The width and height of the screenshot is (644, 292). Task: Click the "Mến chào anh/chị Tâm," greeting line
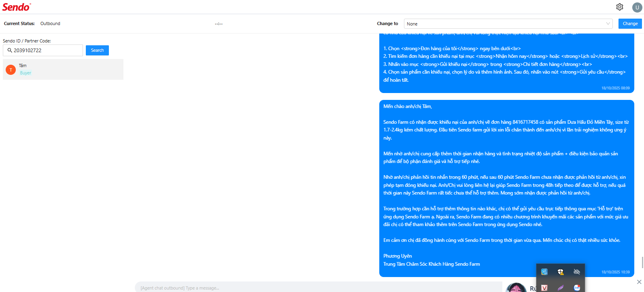[408, 106]
